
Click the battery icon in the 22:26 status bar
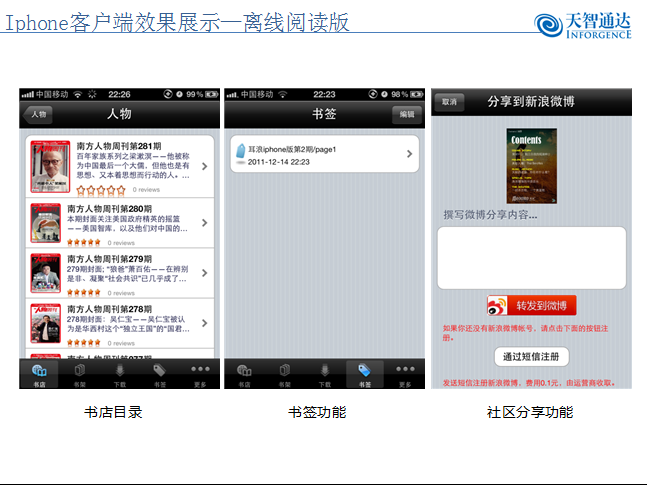(211, 94)
